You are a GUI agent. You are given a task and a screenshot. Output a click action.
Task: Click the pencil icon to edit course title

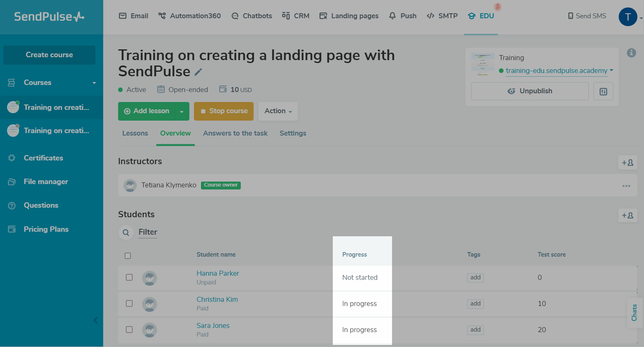(x=199, y=72)
